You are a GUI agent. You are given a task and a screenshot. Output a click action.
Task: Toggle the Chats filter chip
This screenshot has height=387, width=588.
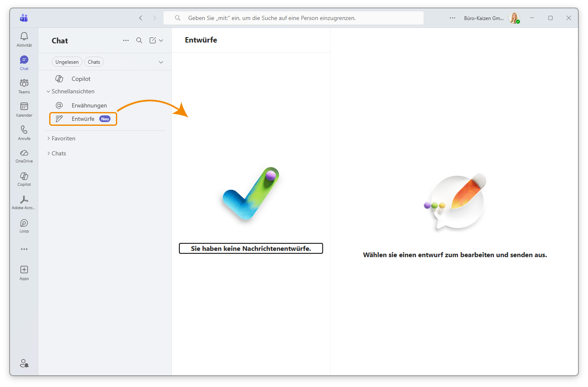pos(94,62)
